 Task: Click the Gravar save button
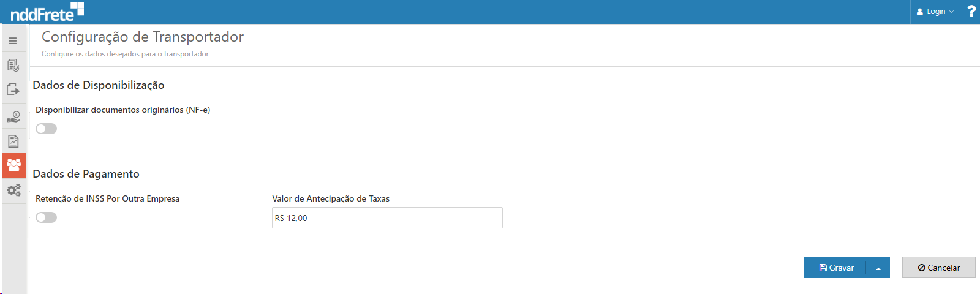click(x=835, y=268)
